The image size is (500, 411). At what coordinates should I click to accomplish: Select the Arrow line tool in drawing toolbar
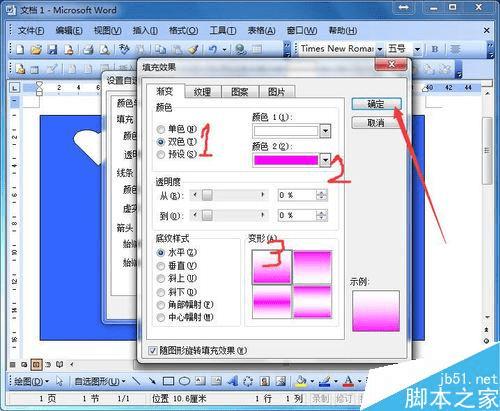pos(152,381)
